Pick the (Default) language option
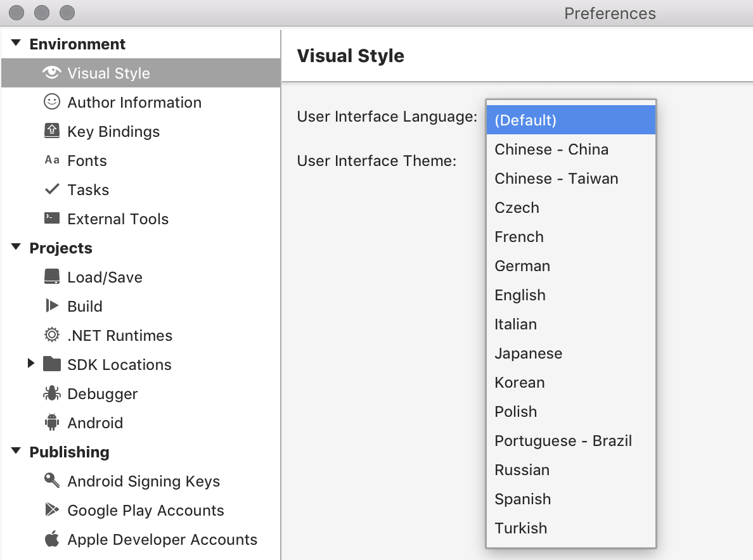The width and height of the screenshot is (753, 560). point(525,120)
